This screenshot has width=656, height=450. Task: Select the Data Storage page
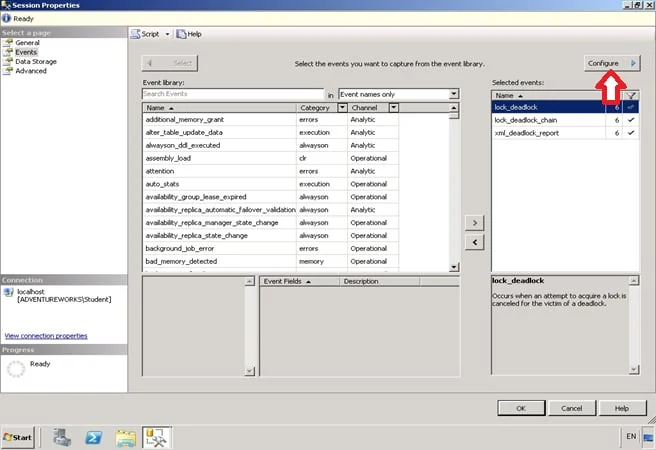coord(36,61)
